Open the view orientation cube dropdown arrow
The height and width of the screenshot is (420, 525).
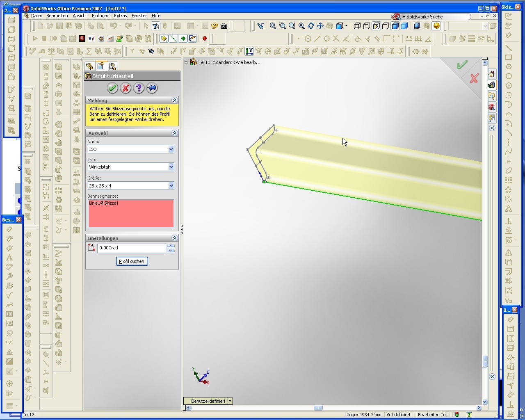347,26
